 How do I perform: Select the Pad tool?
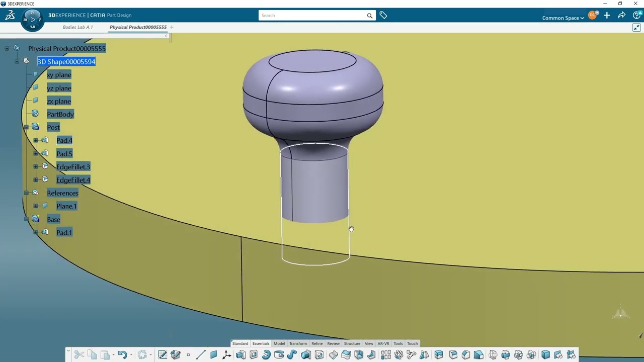[x=240, y=355]
